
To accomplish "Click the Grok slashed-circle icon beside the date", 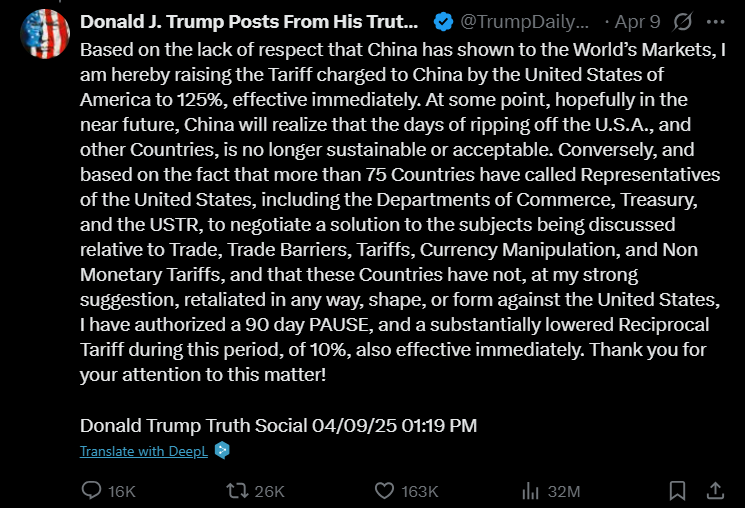I will pyautogui.click(x=684, y=21).
